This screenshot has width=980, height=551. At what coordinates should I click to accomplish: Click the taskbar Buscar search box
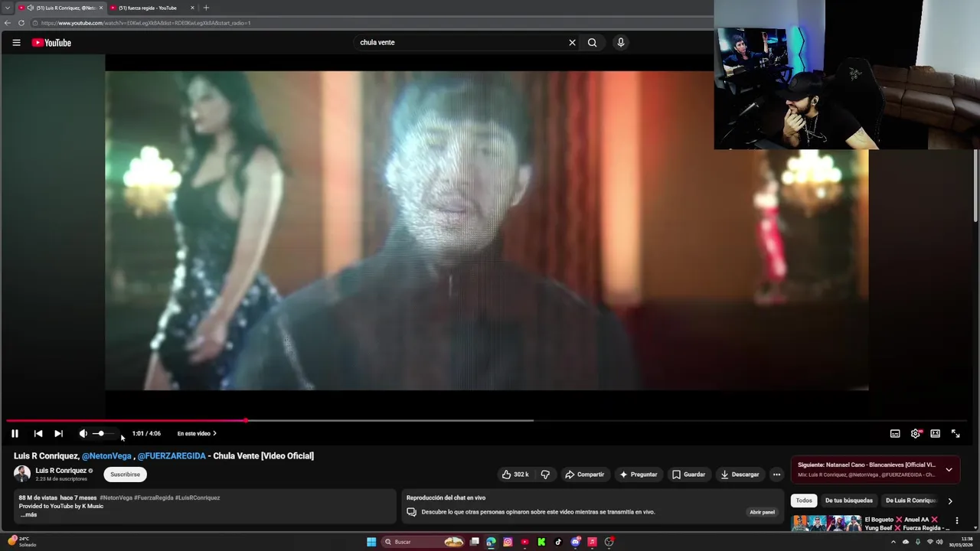(x=423, y=542)
